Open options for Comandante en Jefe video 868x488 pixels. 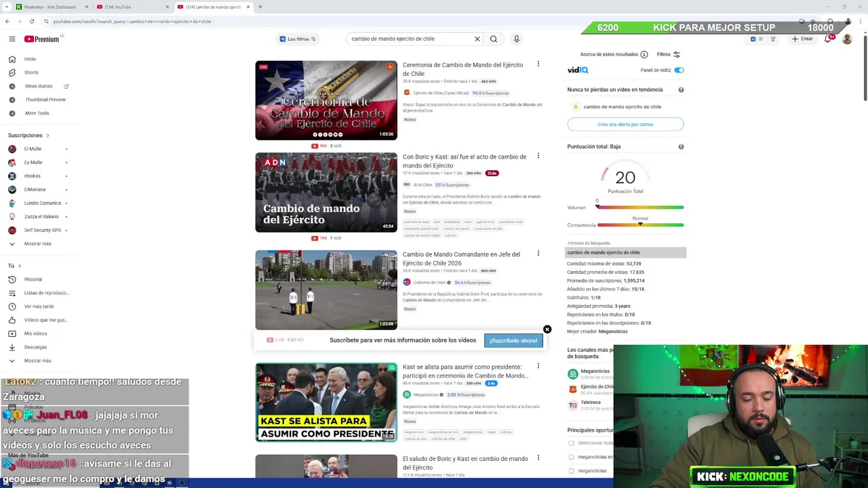pyautogui.click(x=538, y=253)
